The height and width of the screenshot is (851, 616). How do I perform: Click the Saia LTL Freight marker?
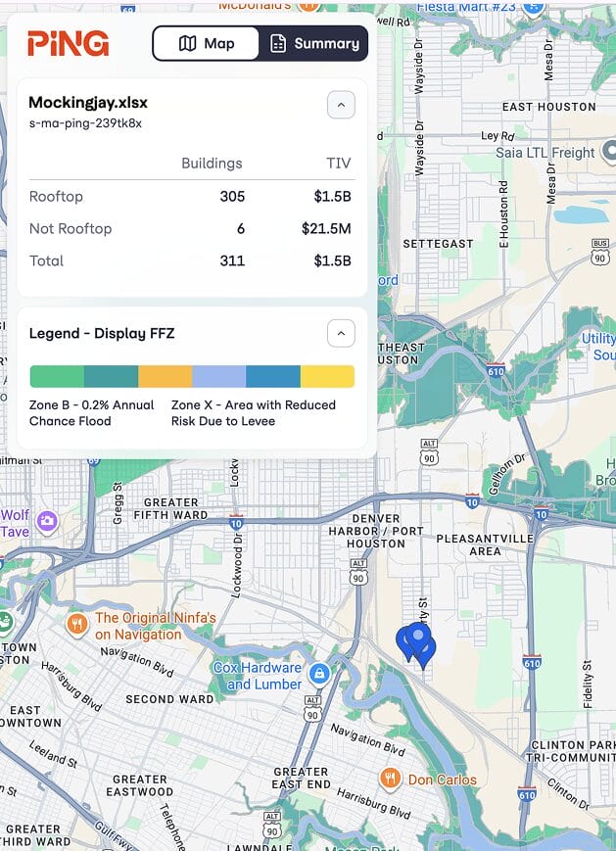pyautogui.click(x=609, y=151)
